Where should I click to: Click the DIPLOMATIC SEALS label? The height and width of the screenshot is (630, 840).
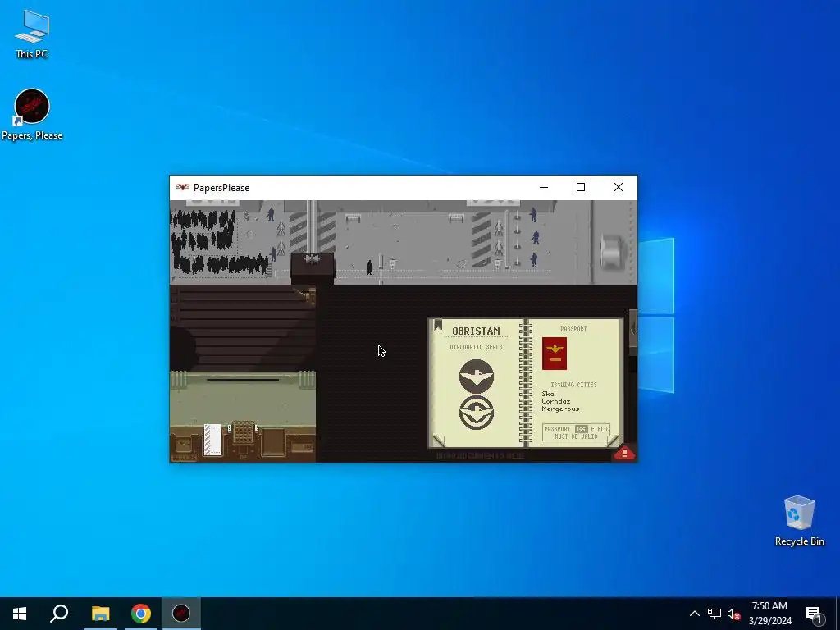tap(476, 347)
